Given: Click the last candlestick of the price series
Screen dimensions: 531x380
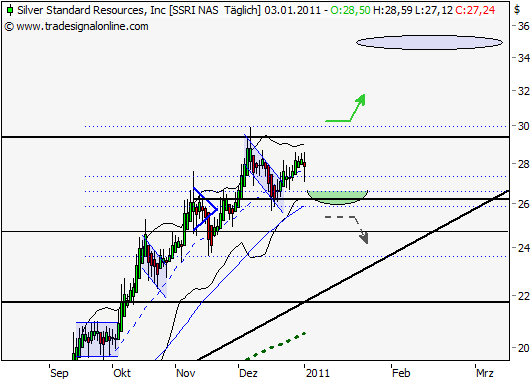Looking at the screenshot, I should click(x=305, y=165).
